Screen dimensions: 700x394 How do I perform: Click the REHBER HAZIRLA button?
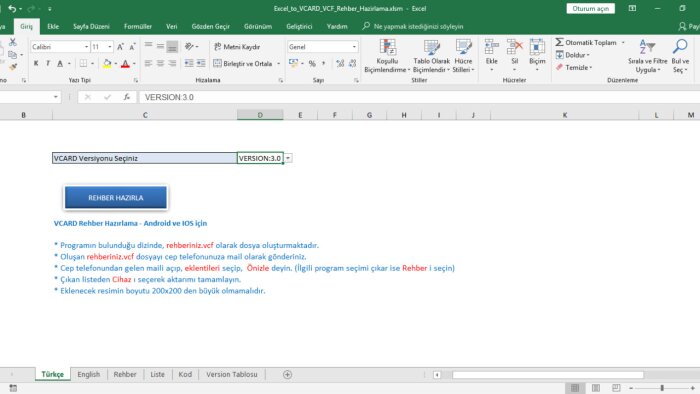coord(116,197)
